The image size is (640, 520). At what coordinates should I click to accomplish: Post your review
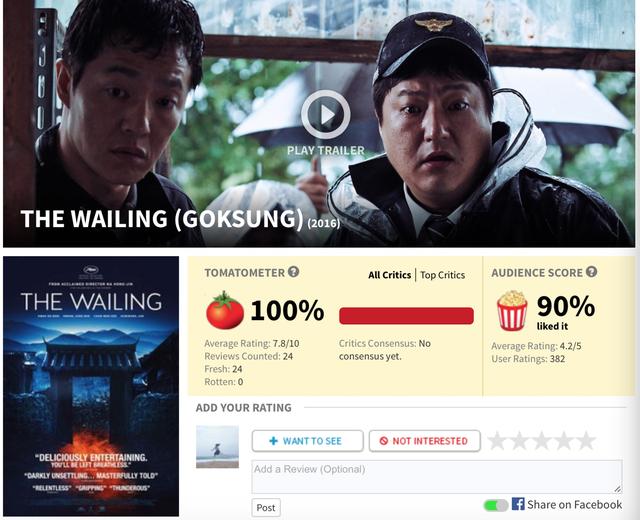point(266,507)
